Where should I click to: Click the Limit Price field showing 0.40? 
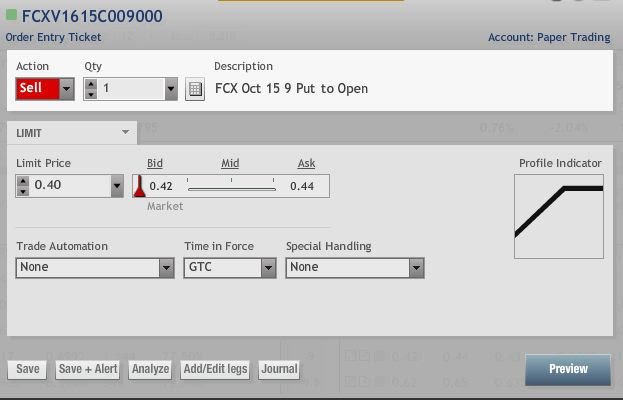[x=70, y=185]
